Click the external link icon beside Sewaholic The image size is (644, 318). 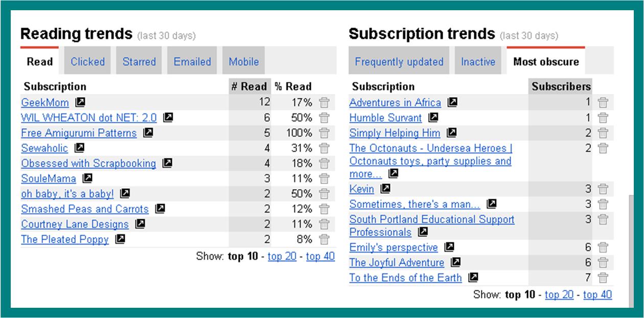79,148
